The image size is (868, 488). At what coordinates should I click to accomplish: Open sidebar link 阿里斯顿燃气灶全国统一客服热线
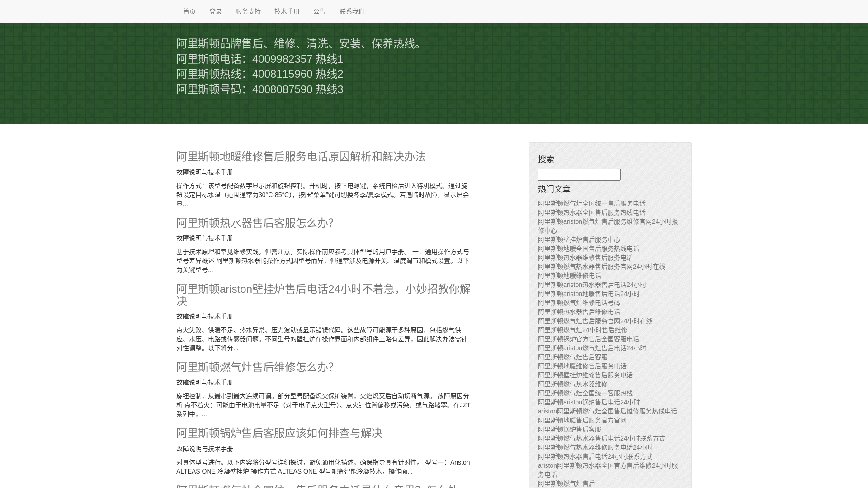(x=585, y=393)
